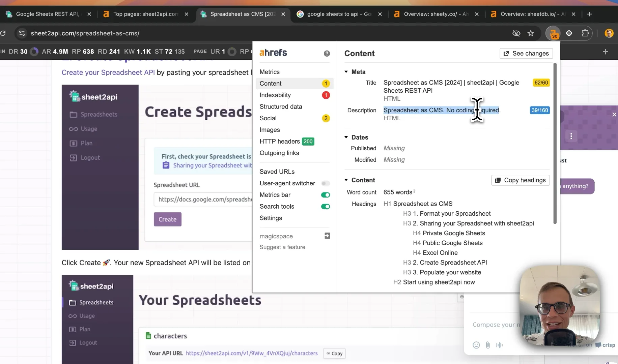Click the eye-slash tracking icon in address bar

click(x=516, y=33)
